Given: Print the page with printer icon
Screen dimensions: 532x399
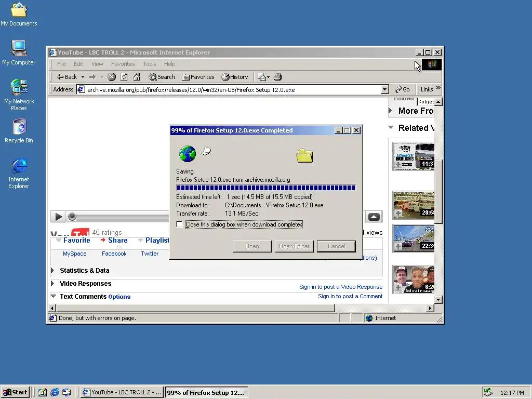Looking at the screenshot, I should tap(278, 77).
